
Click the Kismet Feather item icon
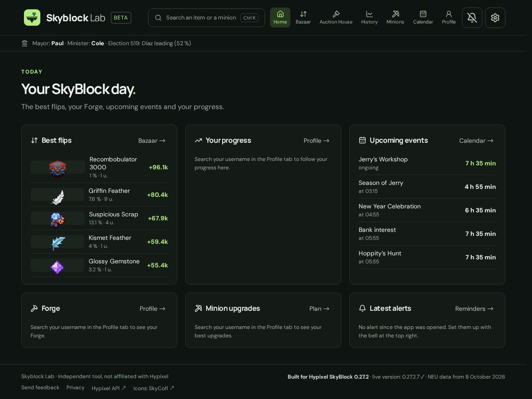(58, 243)
